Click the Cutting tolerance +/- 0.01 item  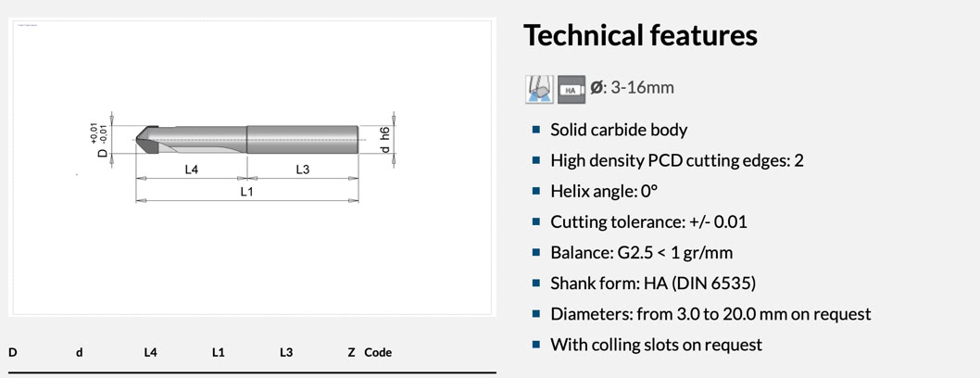(648, 221)
